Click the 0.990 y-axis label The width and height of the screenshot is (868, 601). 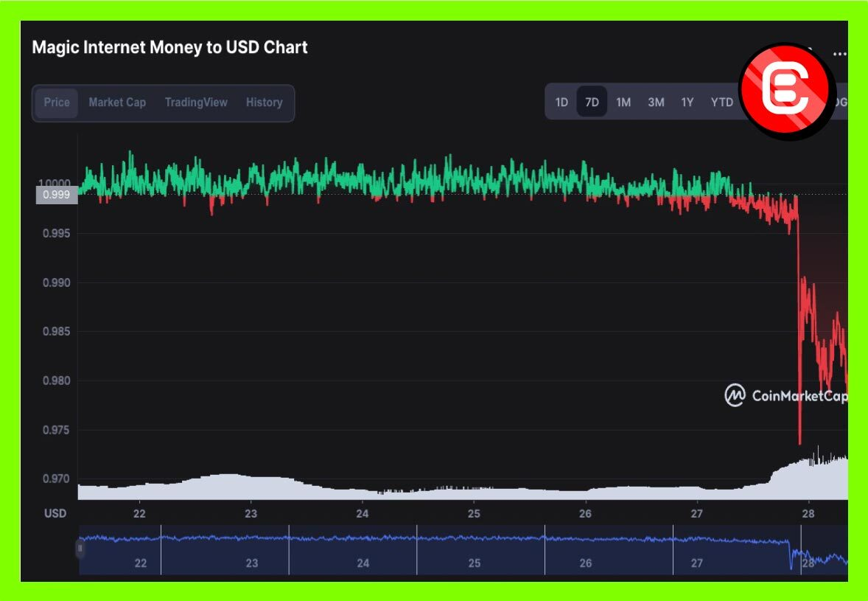tap(57, 282)
